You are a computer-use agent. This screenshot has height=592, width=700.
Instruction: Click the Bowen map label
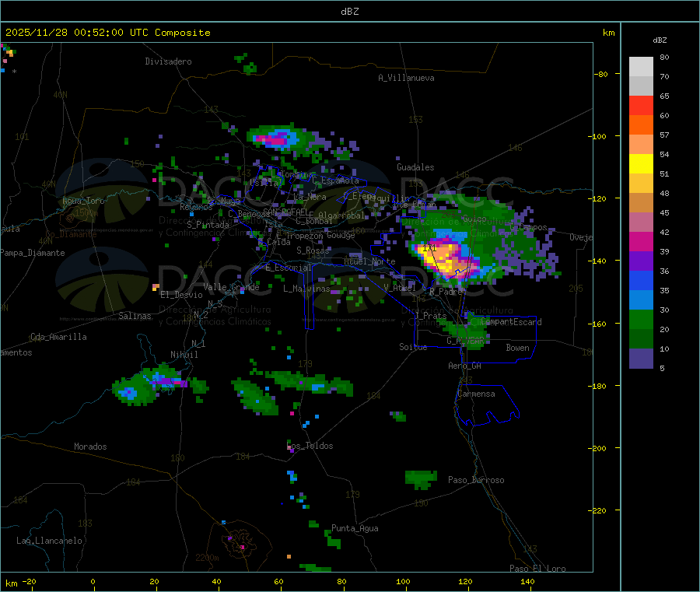click(x=518, y=347)
